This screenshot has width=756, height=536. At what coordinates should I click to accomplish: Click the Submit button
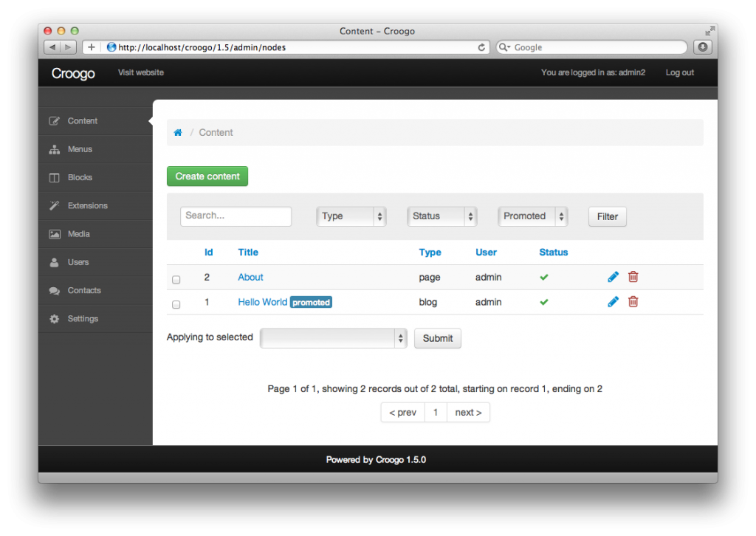pyautogui.click(x=438, y=338)
